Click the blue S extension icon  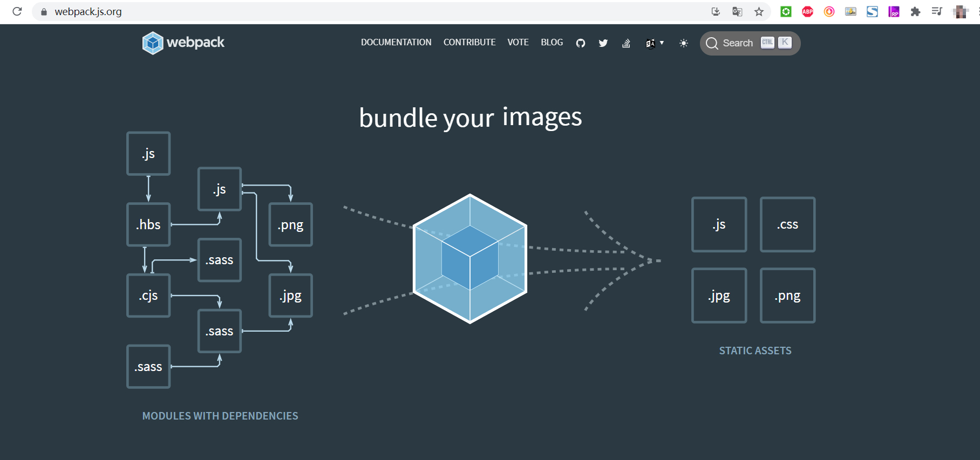[x=872, y=11]
